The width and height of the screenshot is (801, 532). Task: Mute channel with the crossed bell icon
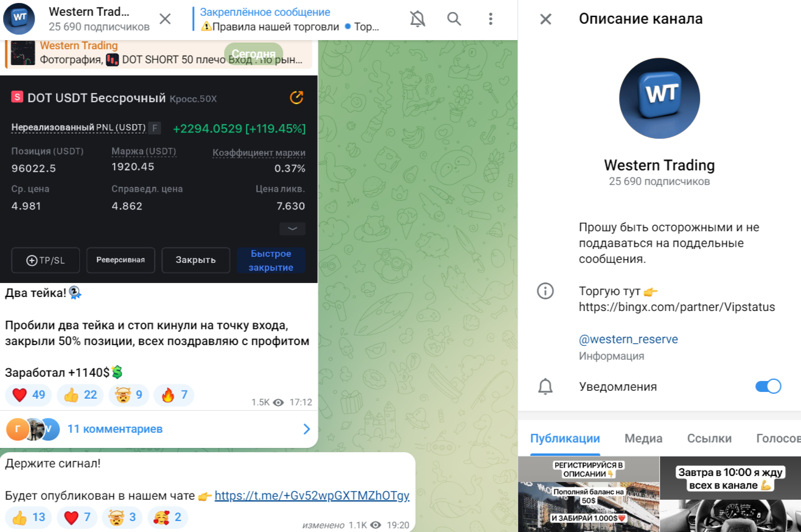(418, 19)
